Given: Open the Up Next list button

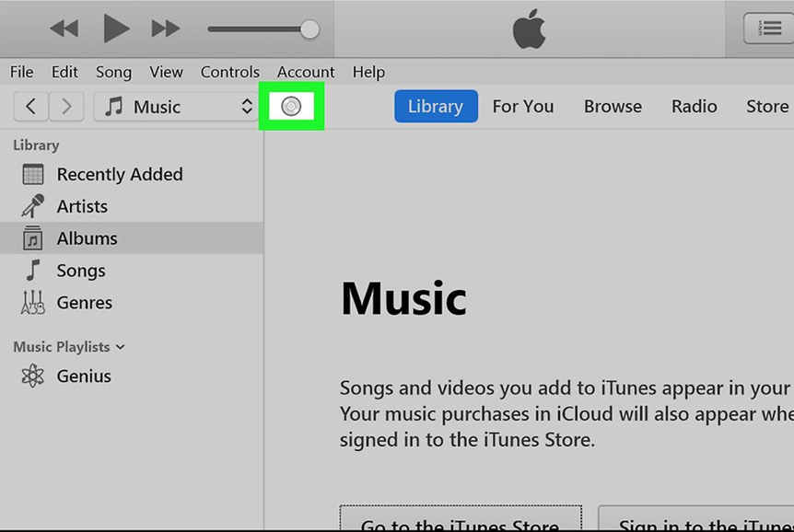Looking at the screenshot, I should [x=769, y=29].
